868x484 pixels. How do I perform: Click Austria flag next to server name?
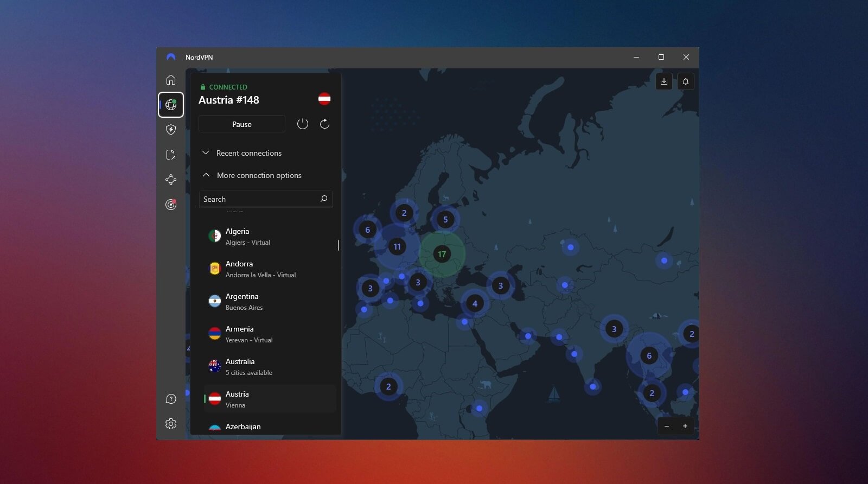324,99
